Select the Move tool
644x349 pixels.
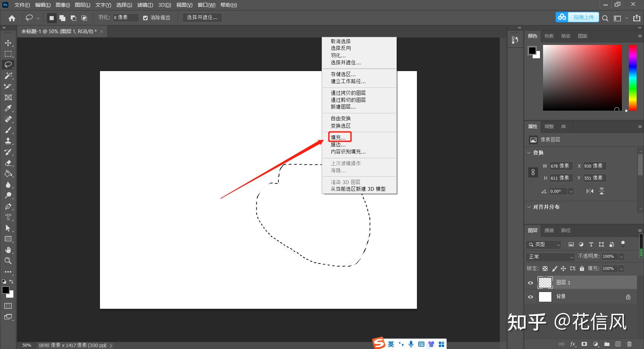[8, 43]
